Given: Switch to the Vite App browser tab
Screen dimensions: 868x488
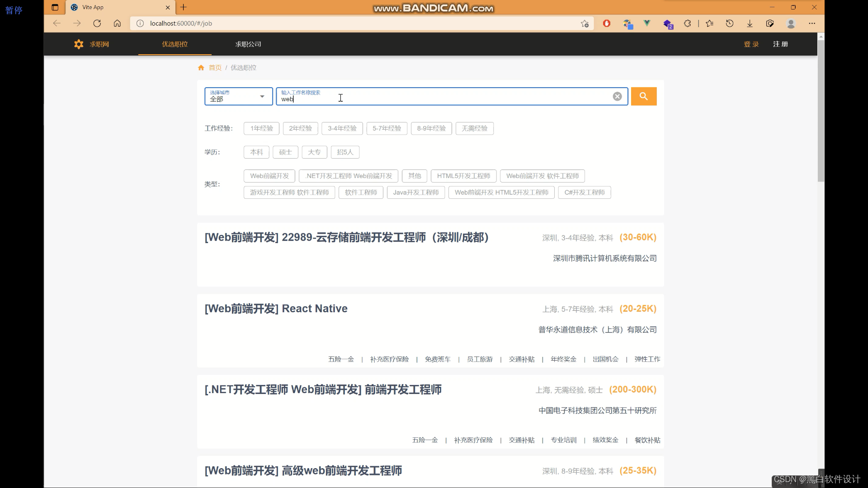Looking at the screenshot, I should 120,7.
